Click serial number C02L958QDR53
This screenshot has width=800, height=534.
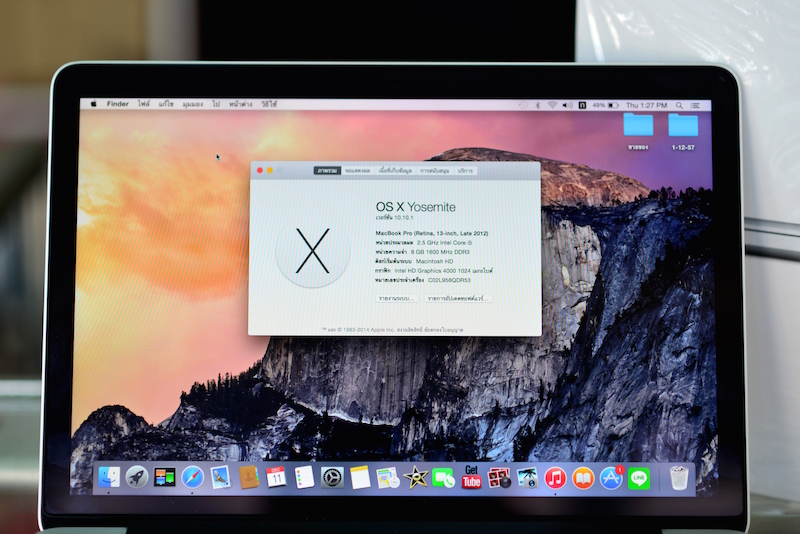point(449,280)
